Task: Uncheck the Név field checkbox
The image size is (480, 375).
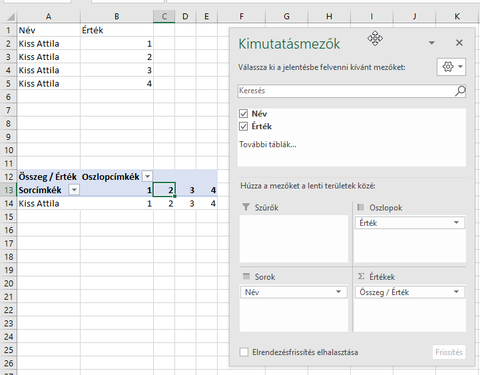Action: tap(243, 114)
